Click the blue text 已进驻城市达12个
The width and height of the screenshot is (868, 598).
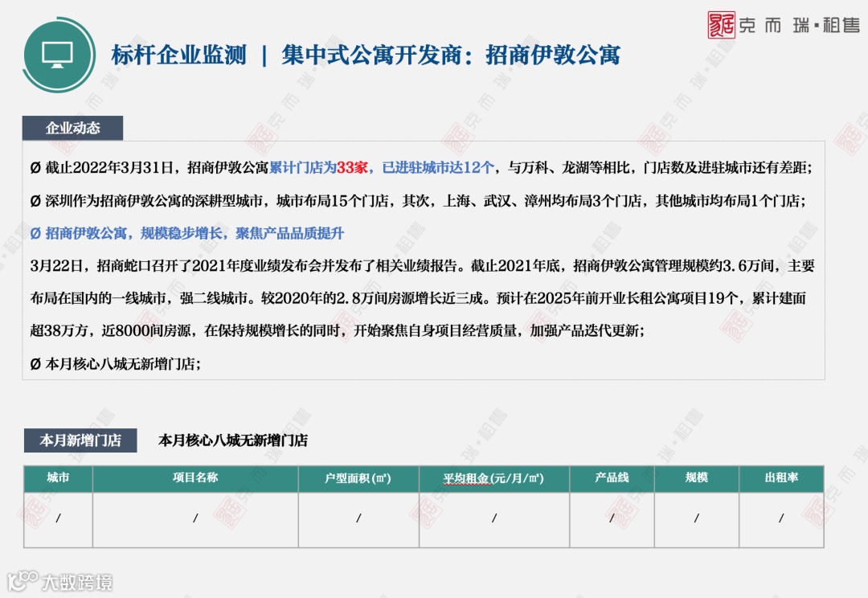coord(438,168)
